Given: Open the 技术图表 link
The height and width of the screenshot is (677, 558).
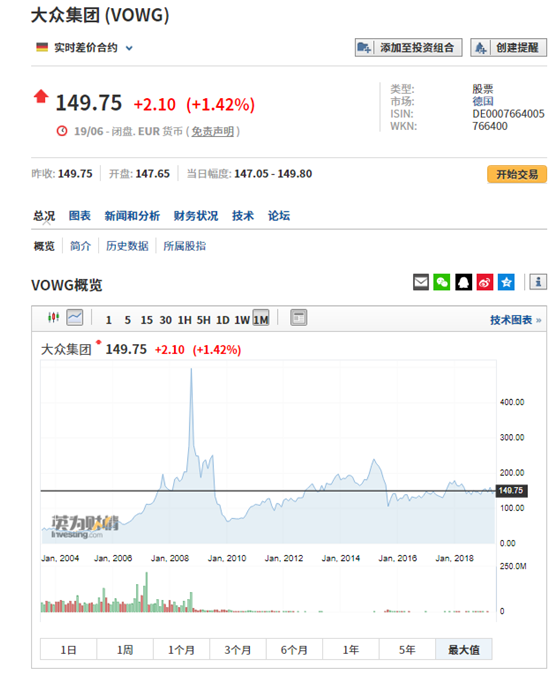Looking at the screenshot, I should click(x=515, y=320).
